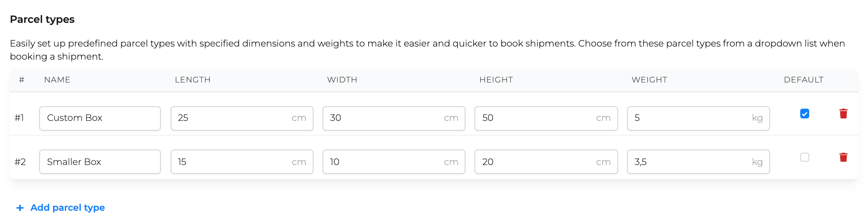Click the NAME column header
The image size is (868, 223).
[57, 80]
